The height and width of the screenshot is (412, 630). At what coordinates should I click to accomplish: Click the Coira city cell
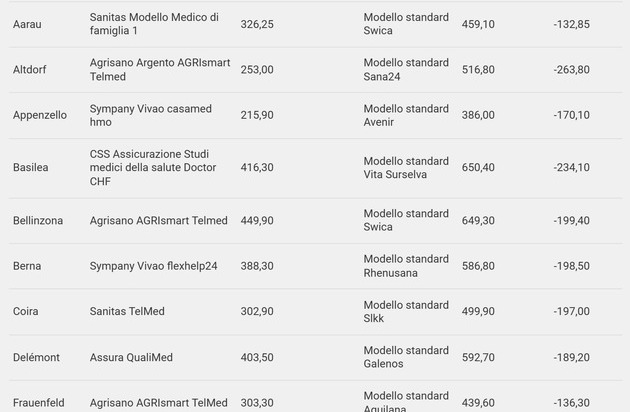click(x=26, y=311)
